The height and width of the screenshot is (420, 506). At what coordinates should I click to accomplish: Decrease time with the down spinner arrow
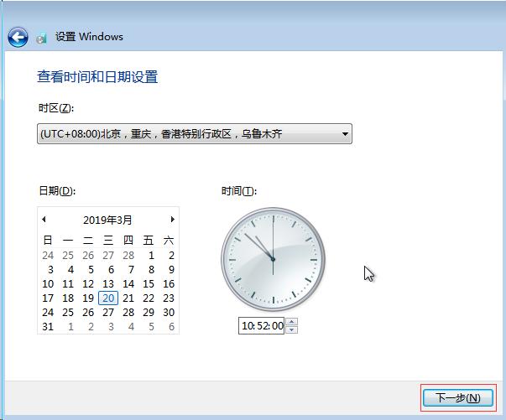(x=292, y=329)
